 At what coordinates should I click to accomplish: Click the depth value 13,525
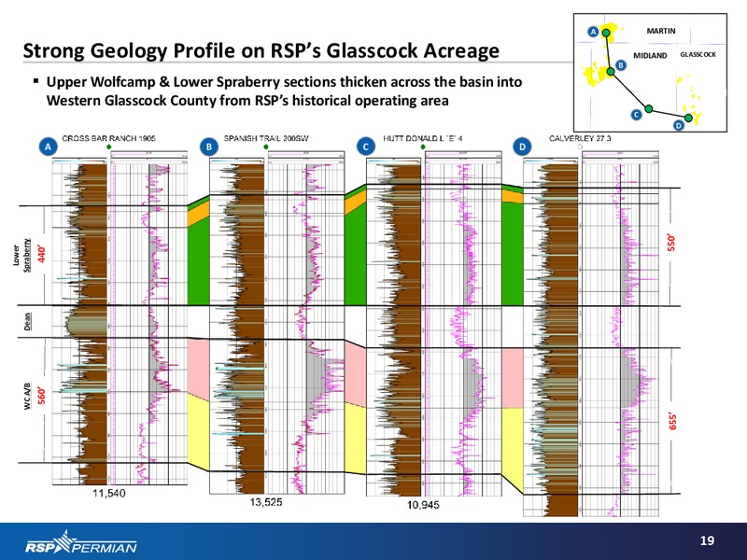coord(266,502)
